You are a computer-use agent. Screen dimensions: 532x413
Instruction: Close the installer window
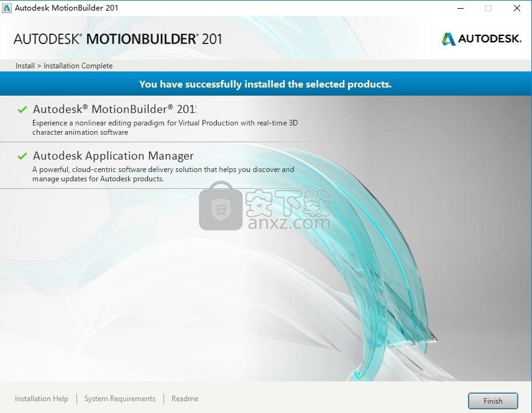(516, 8)
